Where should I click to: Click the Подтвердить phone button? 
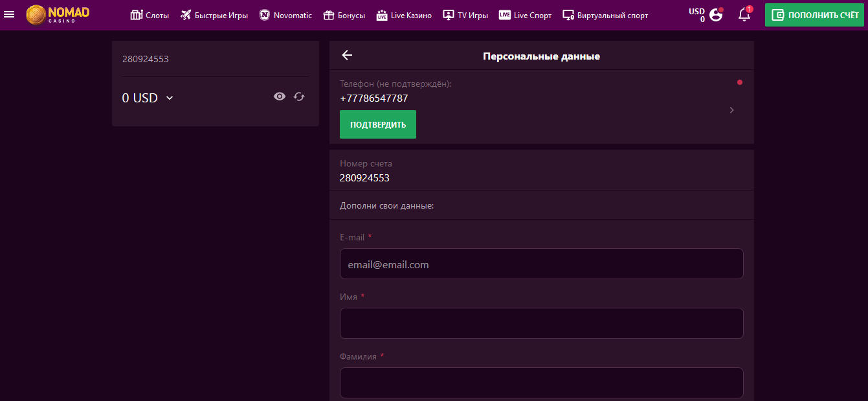(378, 124)
